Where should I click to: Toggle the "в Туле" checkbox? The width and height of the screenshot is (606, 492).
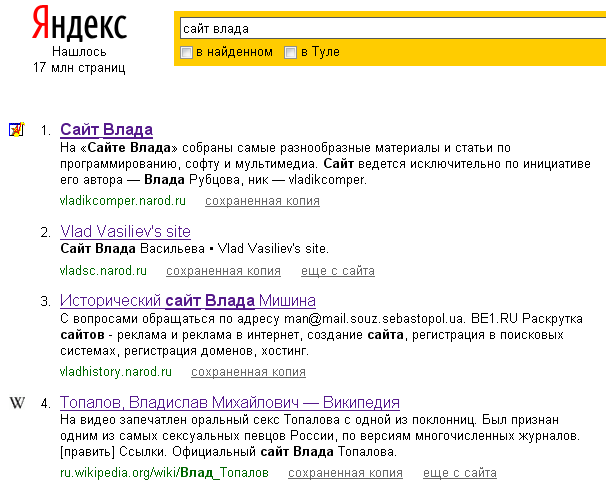(291, 52)
